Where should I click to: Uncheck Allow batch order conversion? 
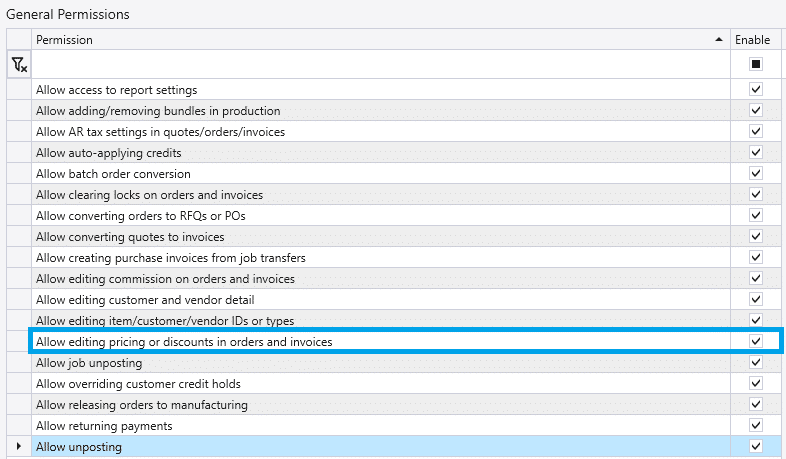tap(756, 174)
